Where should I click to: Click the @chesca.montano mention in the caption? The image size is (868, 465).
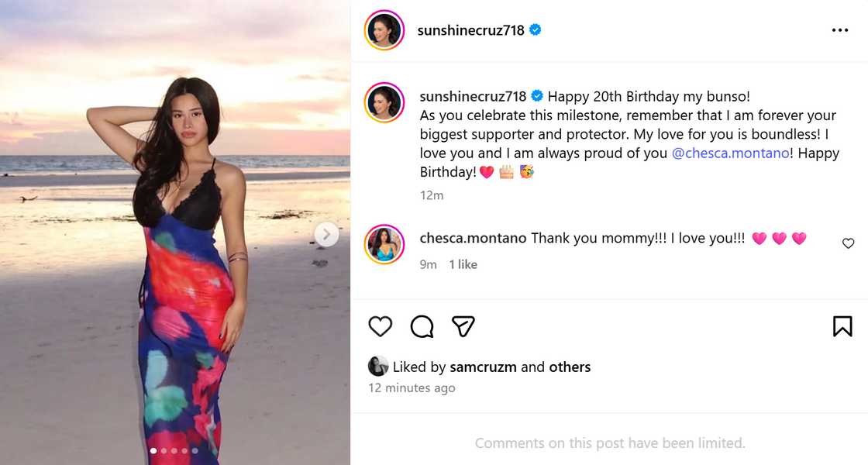click(x=729, y=153)
